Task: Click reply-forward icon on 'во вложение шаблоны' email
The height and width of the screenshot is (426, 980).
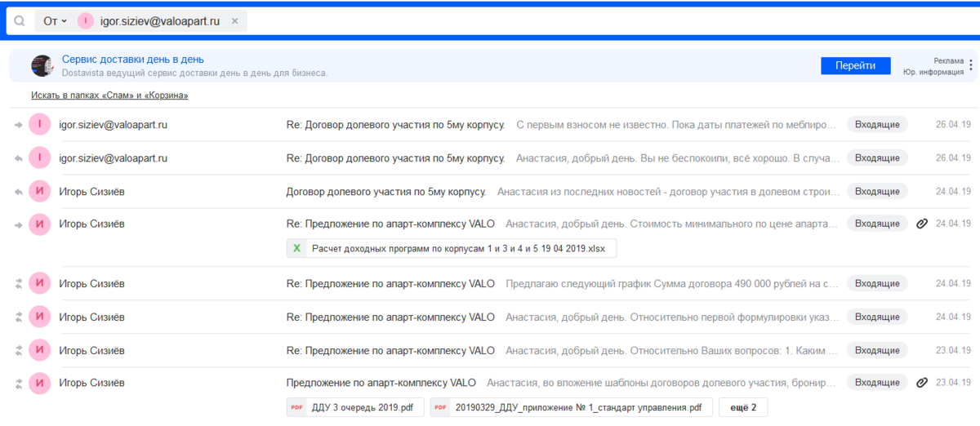Action: (19, 383)
